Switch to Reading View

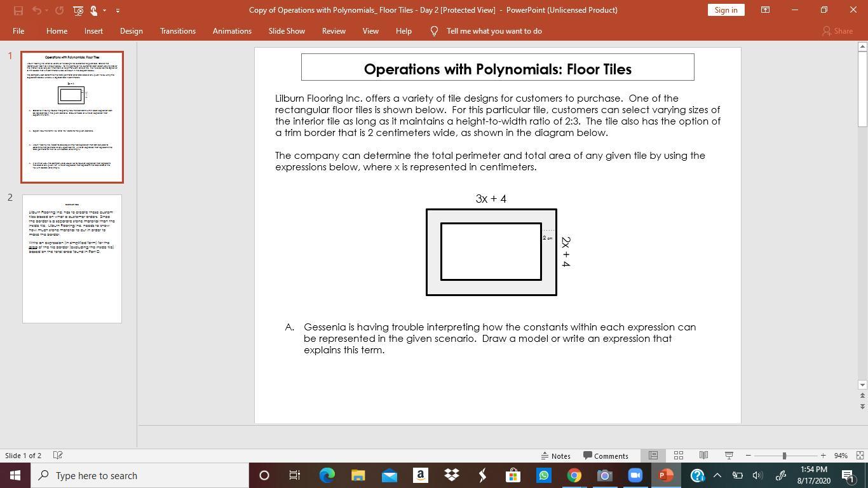click(x=703, y=456)
